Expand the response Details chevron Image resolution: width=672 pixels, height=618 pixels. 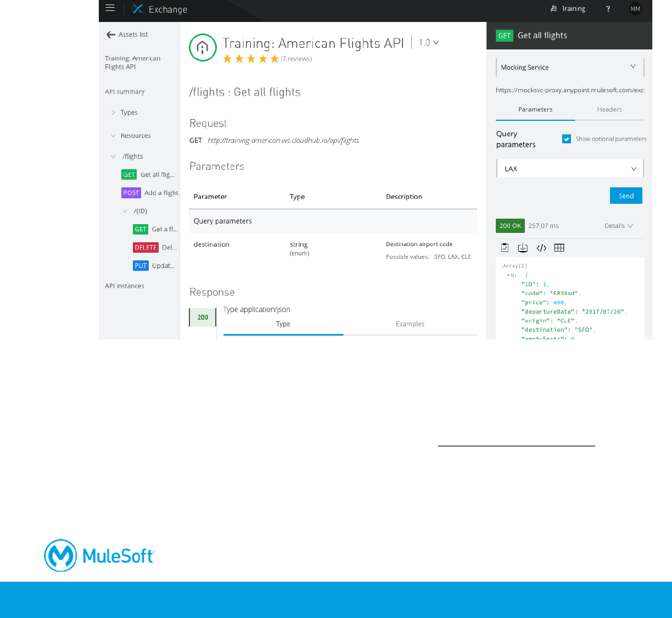[630, 226]
